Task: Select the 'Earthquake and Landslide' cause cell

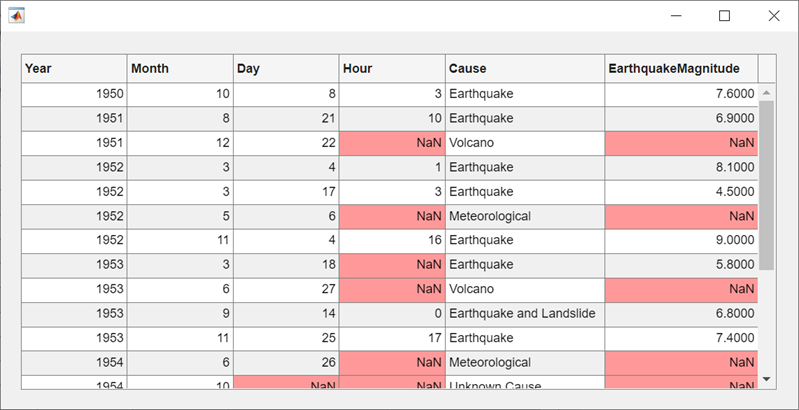Action: pyautogui.click(x=525, y=314)
